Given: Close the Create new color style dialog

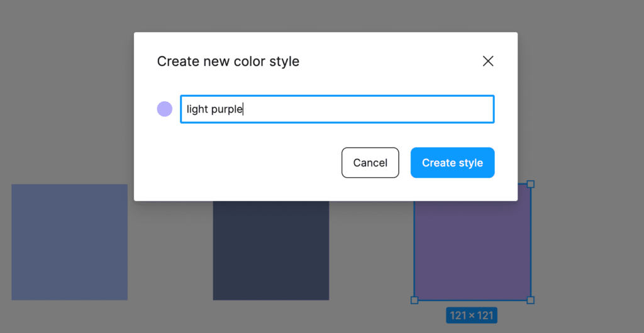Looking at the screenshot, I should click(488, 61).
